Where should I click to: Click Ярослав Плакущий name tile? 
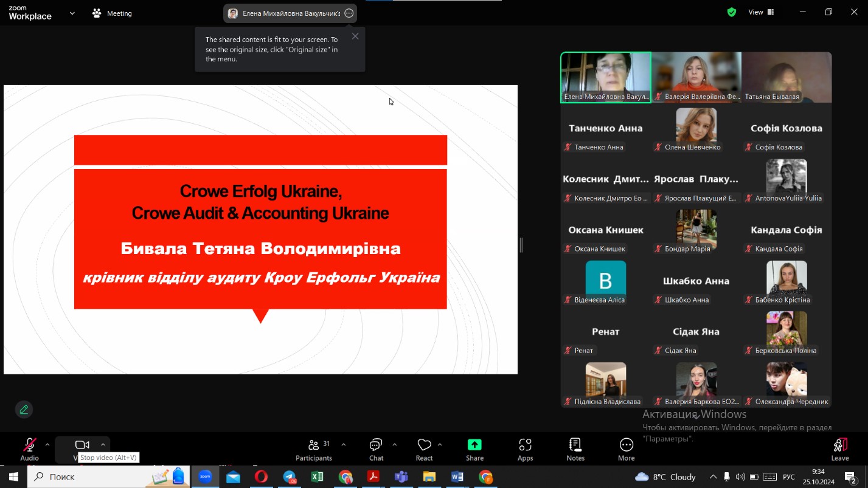[x=696, y=179]
